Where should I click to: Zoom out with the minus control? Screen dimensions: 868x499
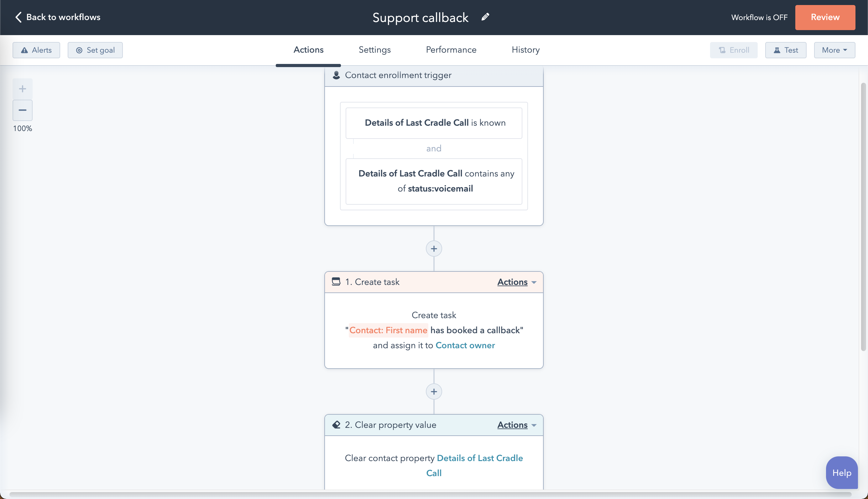point(23,110)
